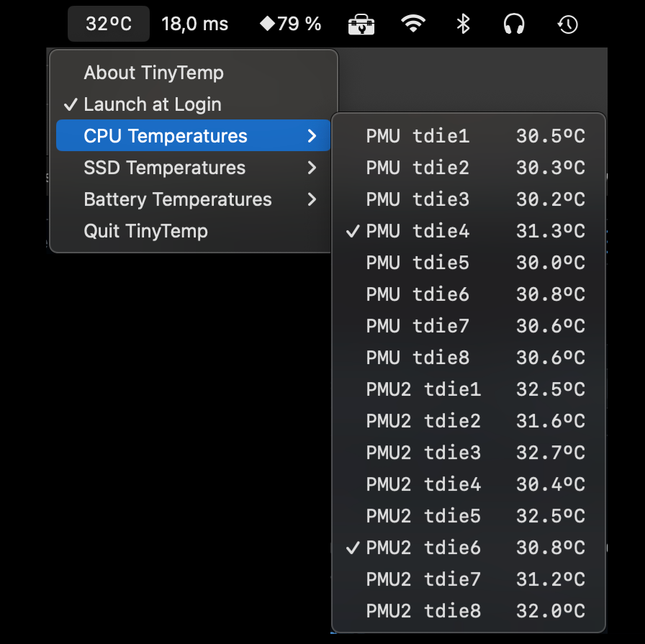Enable the PMU tdie3 sensor
This screenshot has height=644, width=645.
coord(469,199)
